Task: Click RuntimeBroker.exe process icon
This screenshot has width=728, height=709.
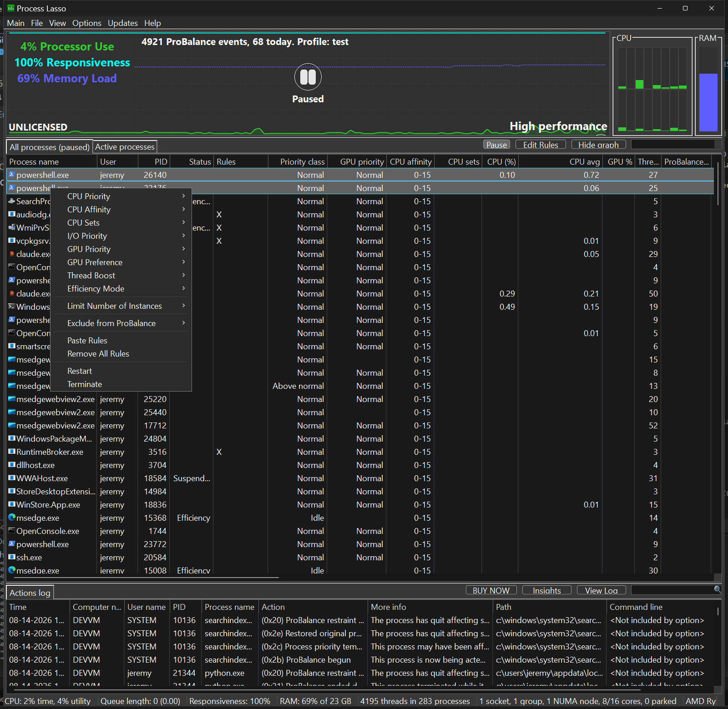Action: (12, 452)
